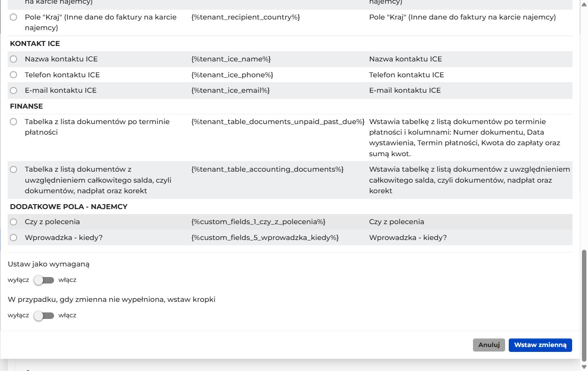Click the vertical scrollbar thumb
Viewport: 588px width, 371px height.
(x=584, y=306)
